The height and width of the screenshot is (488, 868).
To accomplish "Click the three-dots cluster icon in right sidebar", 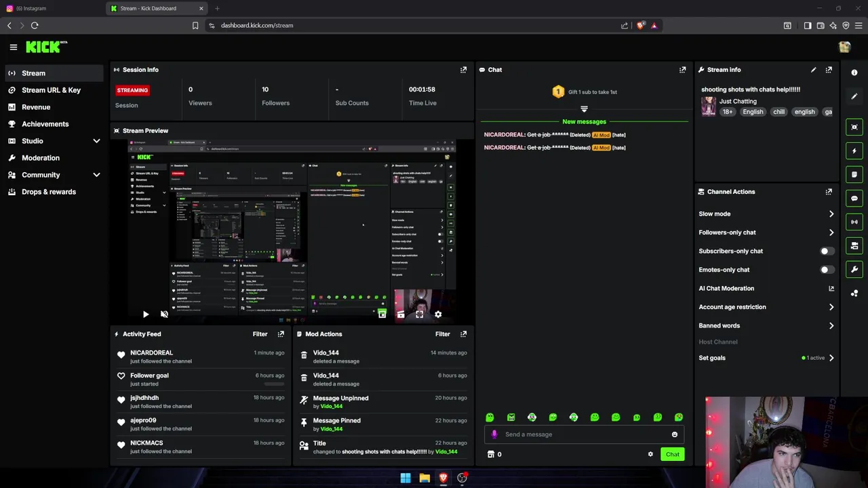I will point(854,293).
